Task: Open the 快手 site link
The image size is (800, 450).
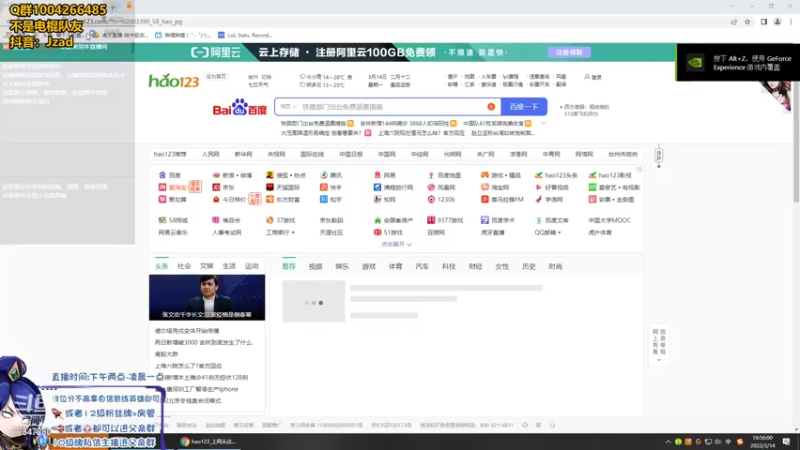Action: [331, 187]
